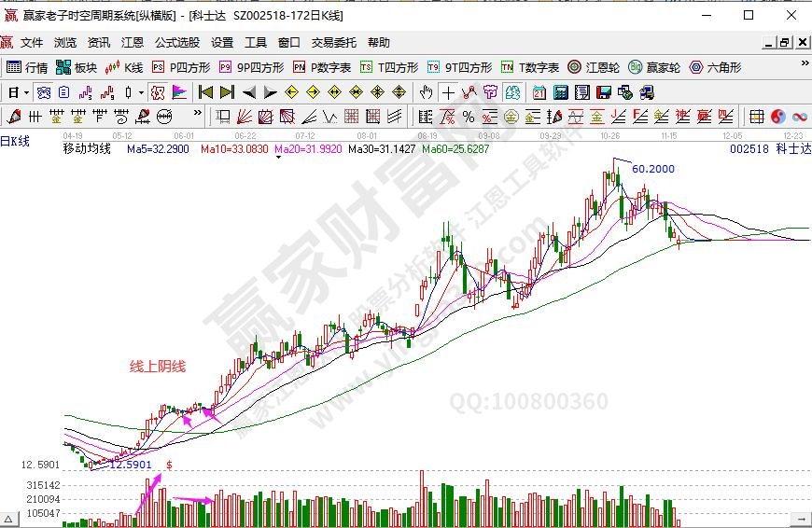This screenshot has width=812, height=528.
Task: Click the save floppy disk icon
Action: [x=603, y=92]
